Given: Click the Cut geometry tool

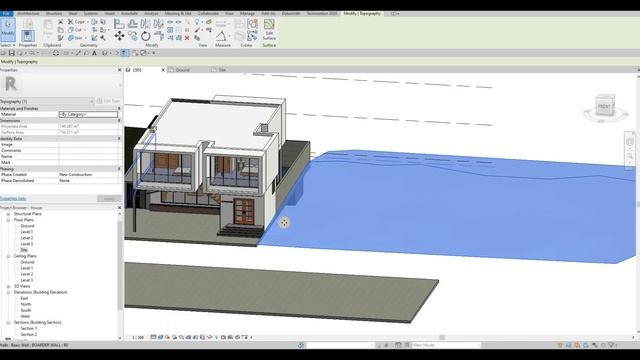Looking at the screenshot, I should (75, 30).
